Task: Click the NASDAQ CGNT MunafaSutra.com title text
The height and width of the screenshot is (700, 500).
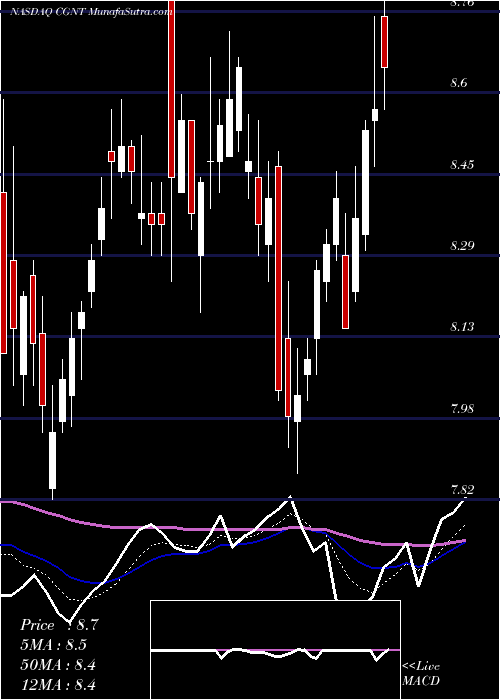Action: click(92, 12)
